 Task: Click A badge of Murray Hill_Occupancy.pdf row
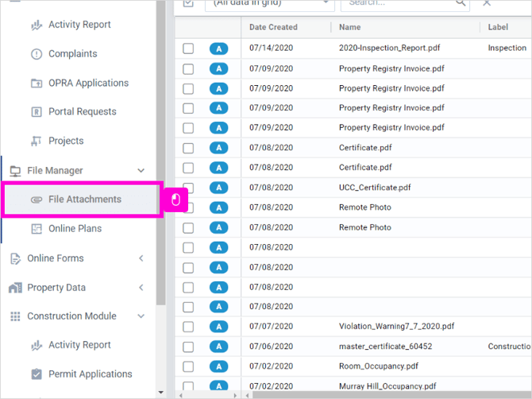[219, 385]
